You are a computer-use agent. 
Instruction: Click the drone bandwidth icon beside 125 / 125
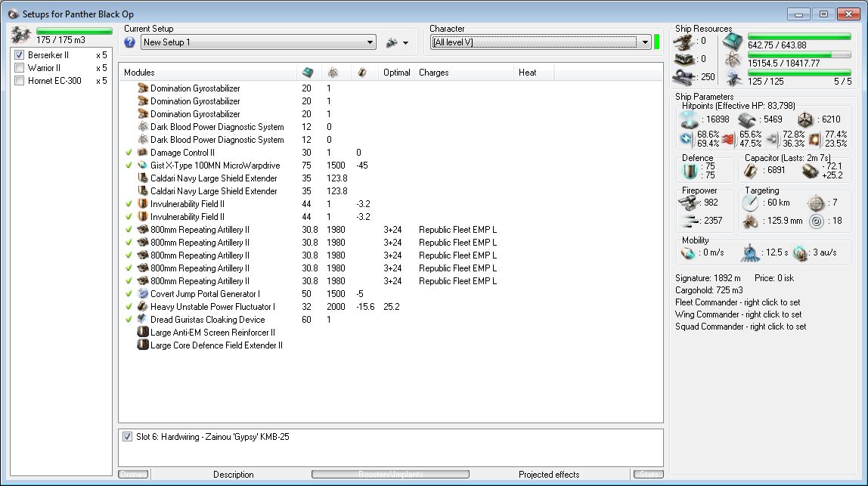734,79
